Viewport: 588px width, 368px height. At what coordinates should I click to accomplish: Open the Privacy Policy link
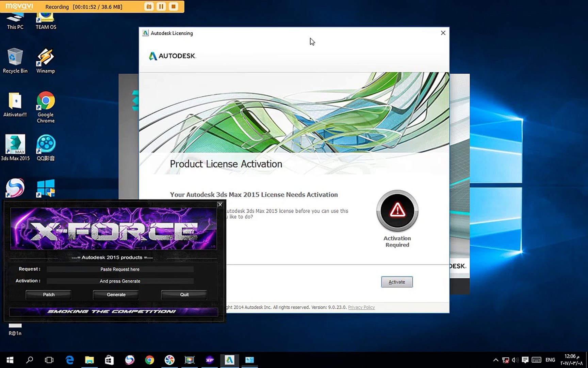coord(361,307)
